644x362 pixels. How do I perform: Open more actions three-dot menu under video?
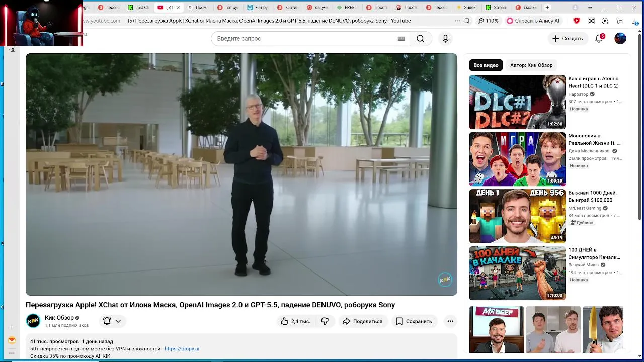click(x=450, y=321)
